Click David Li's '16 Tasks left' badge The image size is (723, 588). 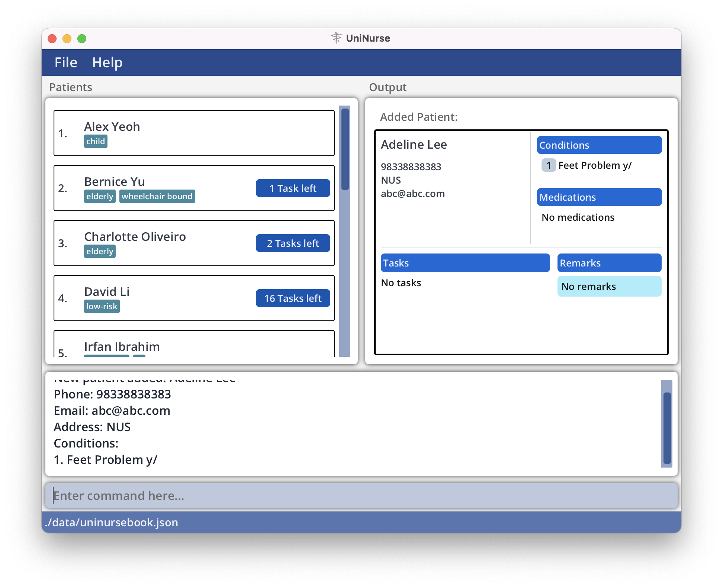(293, 298)
